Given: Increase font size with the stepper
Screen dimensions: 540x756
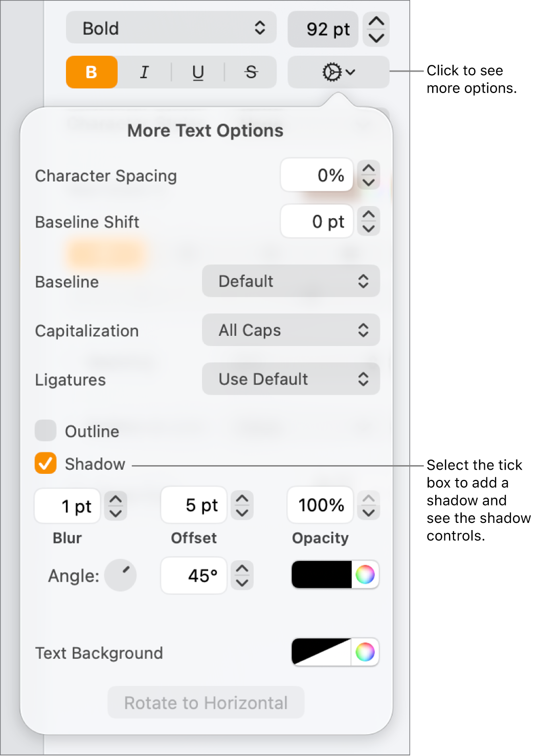Looking at the screenshot, I should click(x=376, y=22).
